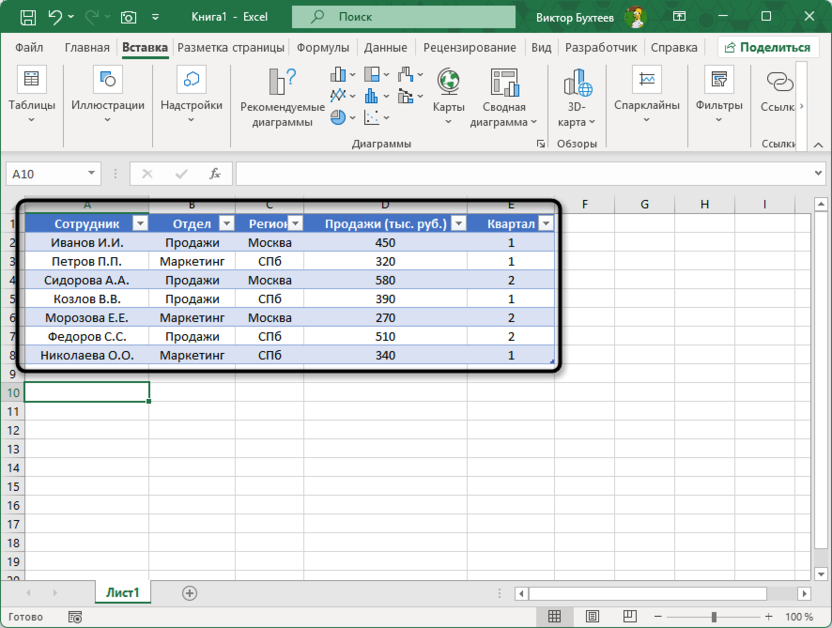
Task: Switch to Page Layout view in status bar
Action: pyautogui.click(x=592, y=617)
